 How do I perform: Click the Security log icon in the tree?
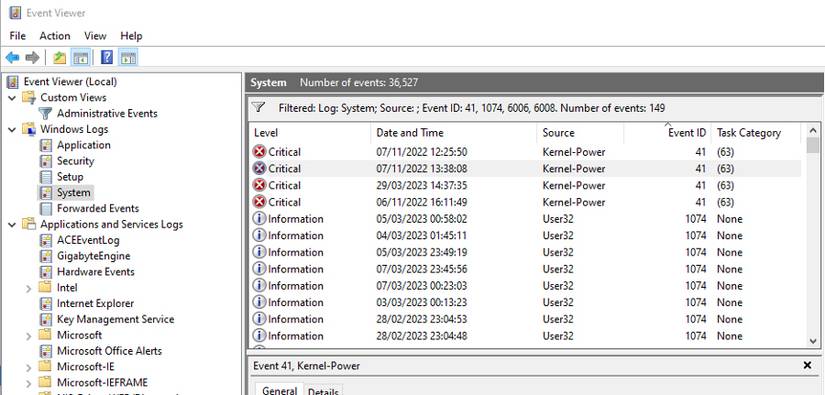coord(46,161)
